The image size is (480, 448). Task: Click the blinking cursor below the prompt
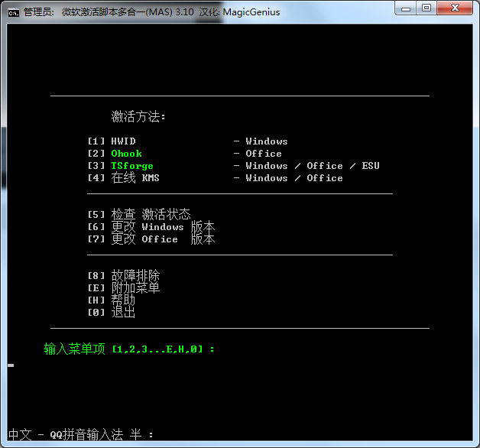[x=11, y=365]
